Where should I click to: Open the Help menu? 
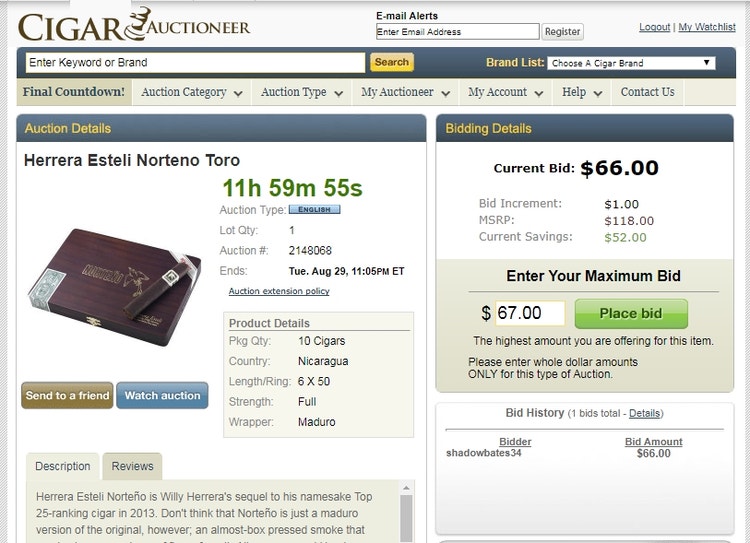[x=582, y=92]
